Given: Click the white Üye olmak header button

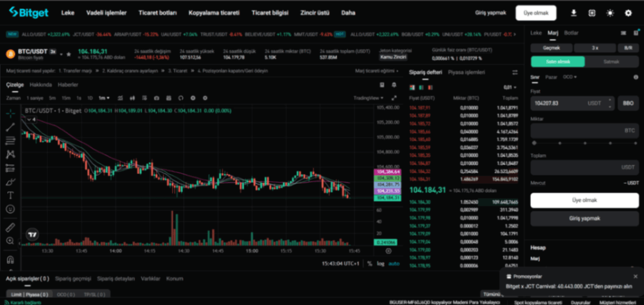Looking at the screenshot, I should [x=536, y=13].
